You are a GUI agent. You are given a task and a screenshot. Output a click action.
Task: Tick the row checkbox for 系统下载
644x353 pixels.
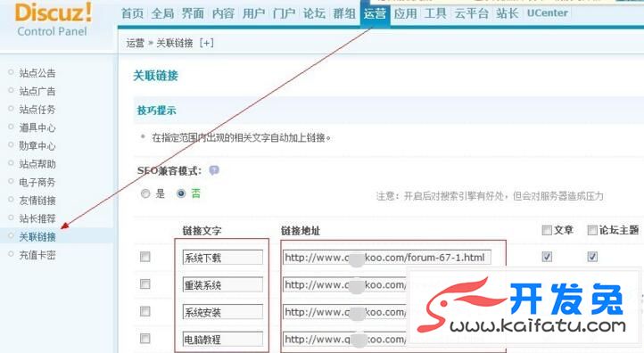coord(145,257)
